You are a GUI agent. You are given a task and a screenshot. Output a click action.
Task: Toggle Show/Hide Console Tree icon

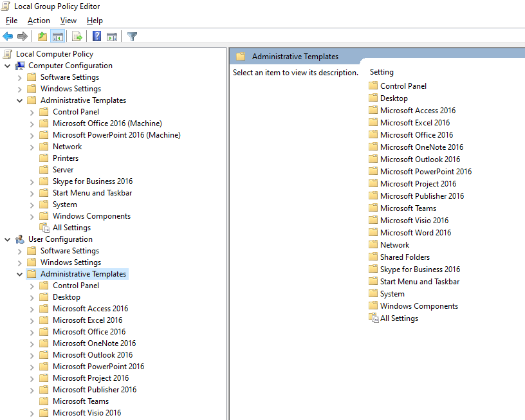click(x=58, y=36)
